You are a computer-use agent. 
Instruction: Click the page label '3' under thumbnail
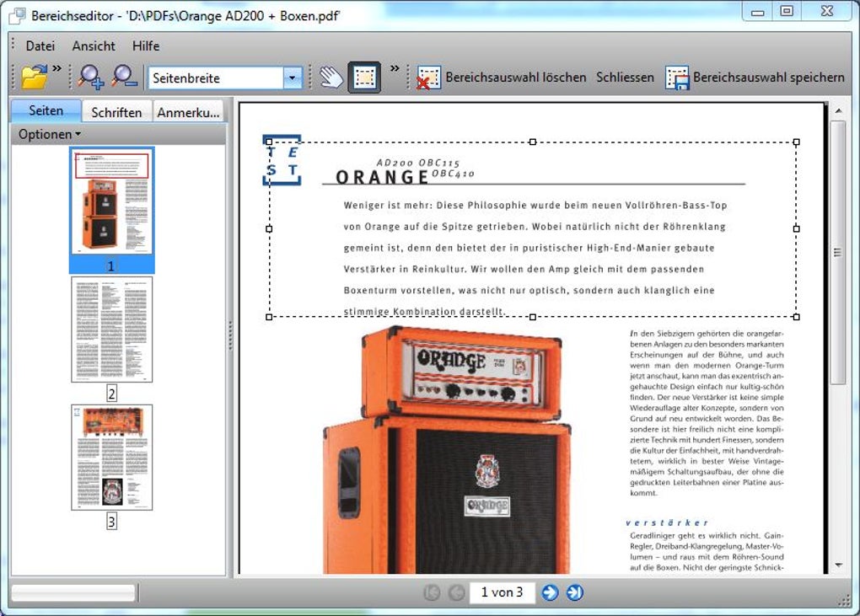[x=111, y=522]
